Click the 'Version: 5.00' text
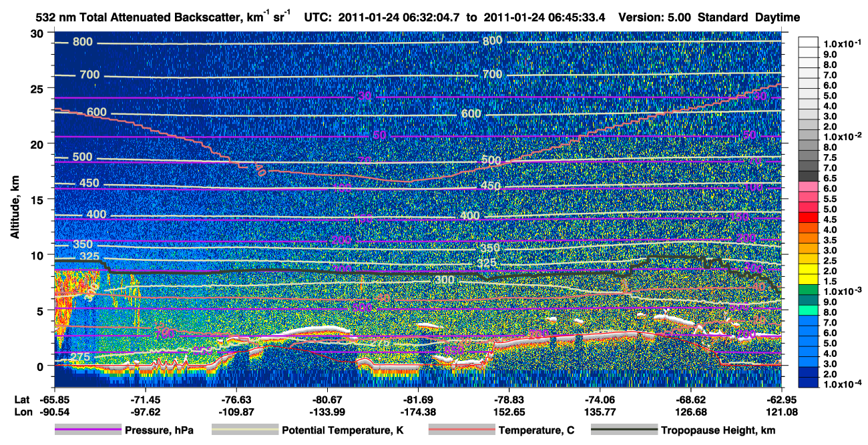 pyautogui.click(x=655, y=17)
